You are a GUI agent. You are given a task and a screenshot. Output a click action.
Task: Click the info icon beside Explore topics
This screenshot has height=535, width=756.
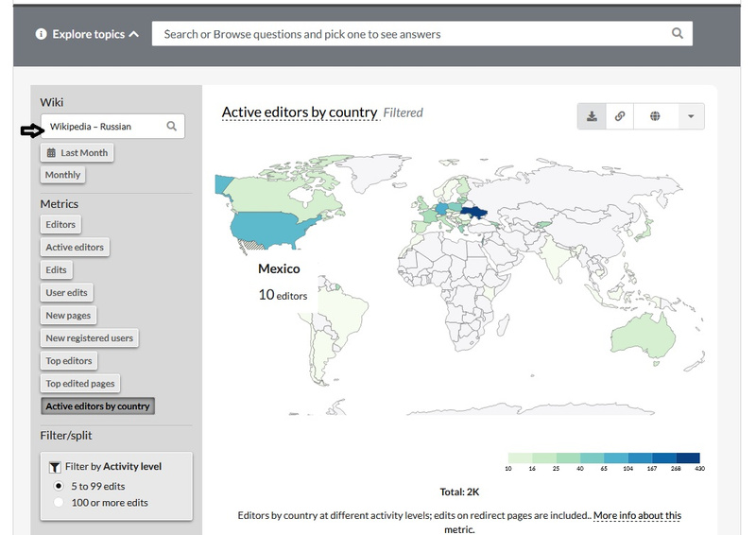pyautogui.click(x=41, y=34)
